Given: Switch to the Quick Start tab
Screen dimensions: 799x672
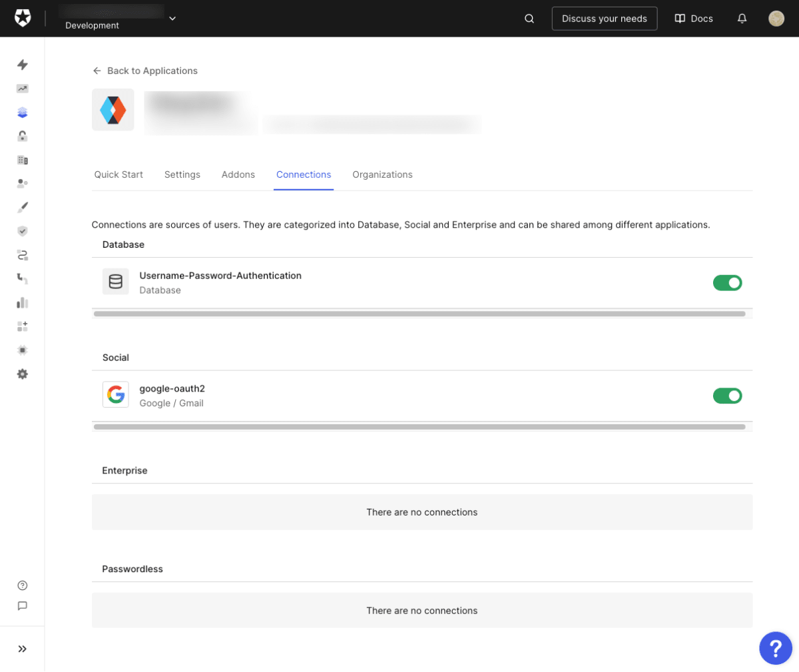Looking at the screenshot, I should (x=119, y=174).
